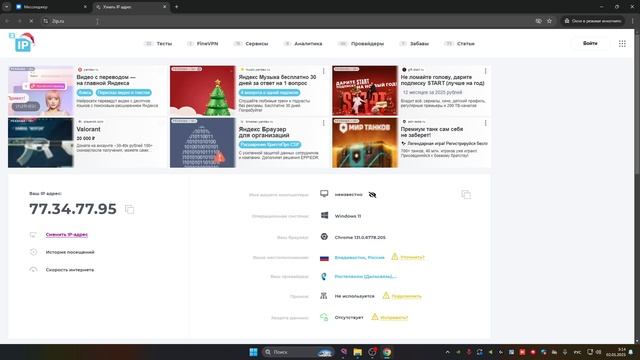This screenshot has width=640, height=360.
Task: Open the START subscription ad image
Action: [x=364, y=91]
